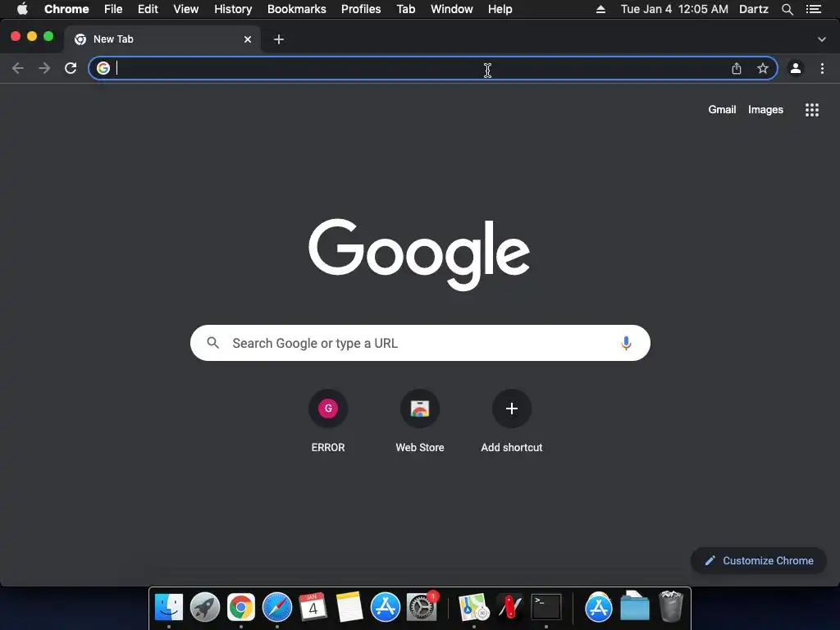This screenshot has height=630, width=840.
Task: Reload the current page
Action: (71, 68)
